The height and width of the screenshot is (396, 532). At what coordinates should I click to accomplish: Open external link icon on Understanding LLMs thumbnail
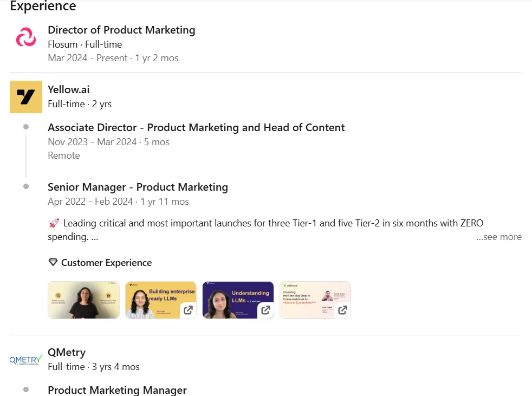[x=265, y=310]
